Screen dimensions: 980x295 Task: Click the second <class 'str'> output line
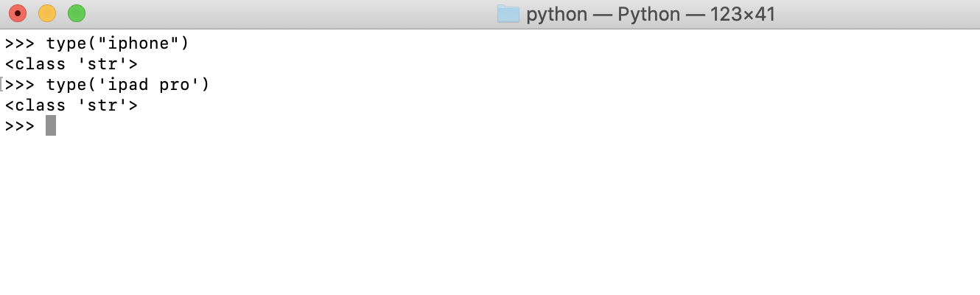[71, 105]
